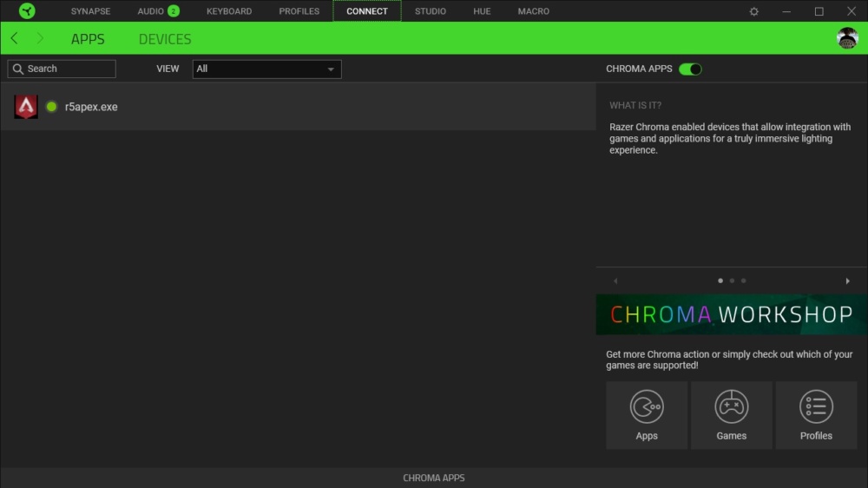Click the Apex Legends app icon

(26, 106)
